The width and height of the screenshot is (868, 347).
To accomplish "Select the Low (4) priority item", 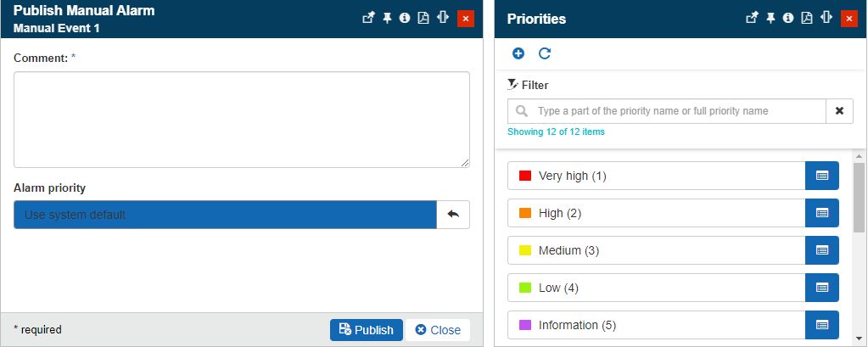I will 655,288.
